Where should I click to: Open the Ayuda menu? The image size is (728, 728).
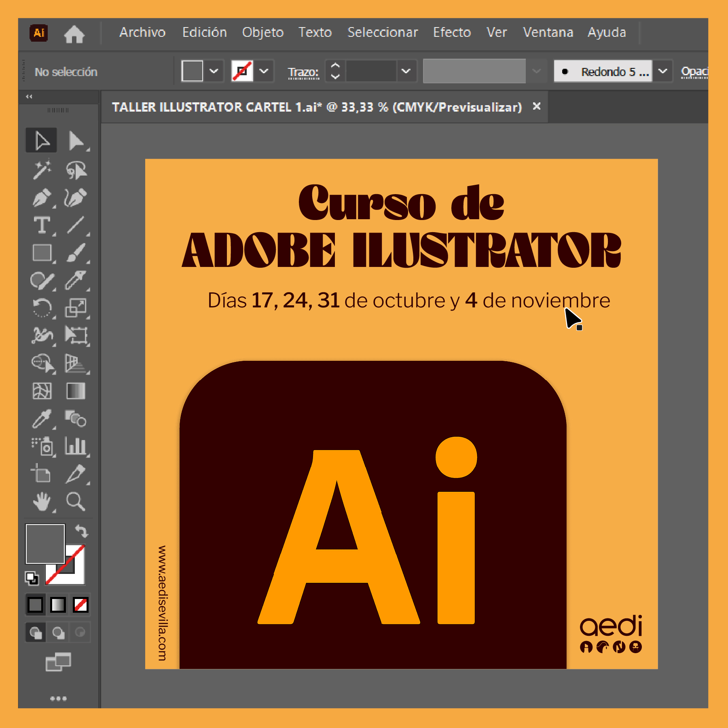[x=607, y=32]
